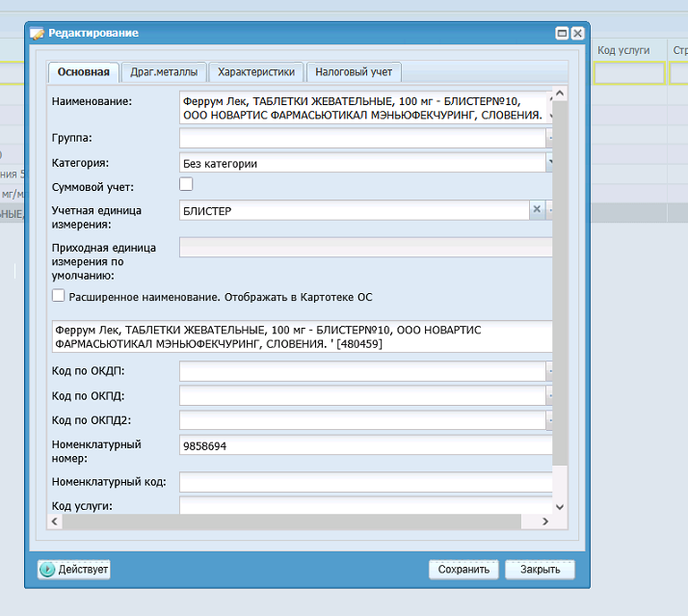Open the Код по ОКПД2 selector button
This screenshot has width=688, height=616.
pyautogui.click(x=549, y=420)
